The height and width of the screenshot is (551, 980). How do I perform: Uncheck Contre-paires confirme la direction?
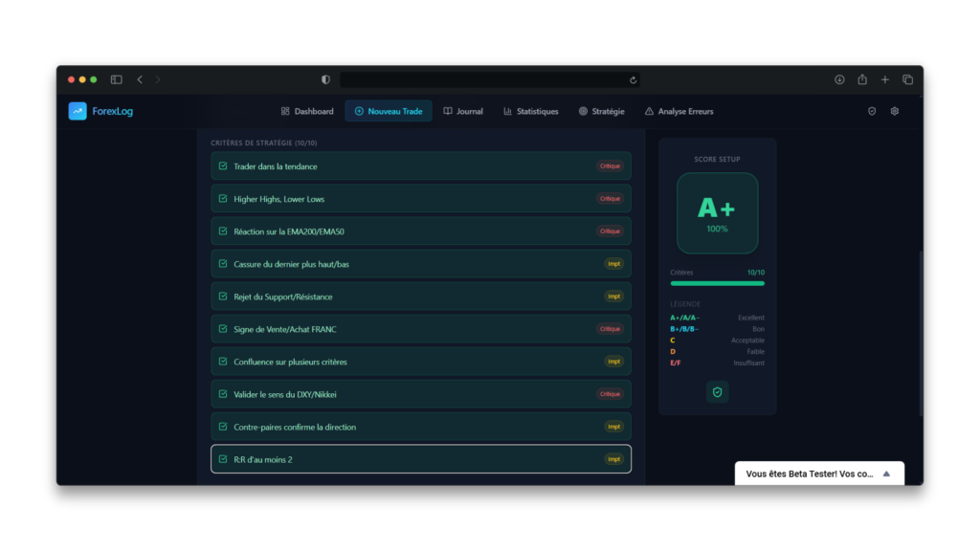223,427
